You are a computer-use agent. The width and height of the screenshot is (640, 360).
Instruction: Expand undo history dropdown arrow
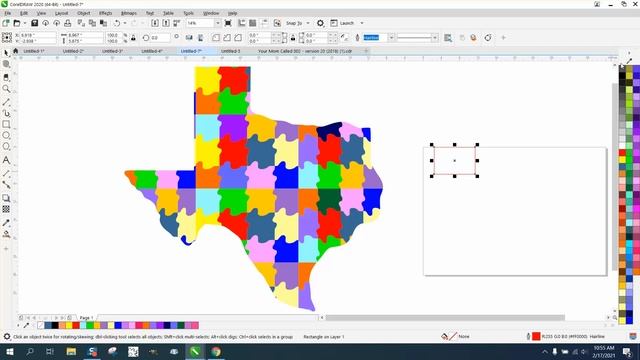click(x=124, y=23)
